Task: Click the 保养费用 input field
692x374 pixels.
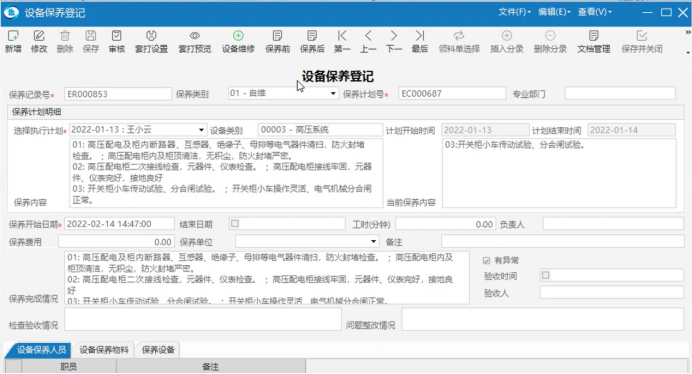Action: (116, 242)
